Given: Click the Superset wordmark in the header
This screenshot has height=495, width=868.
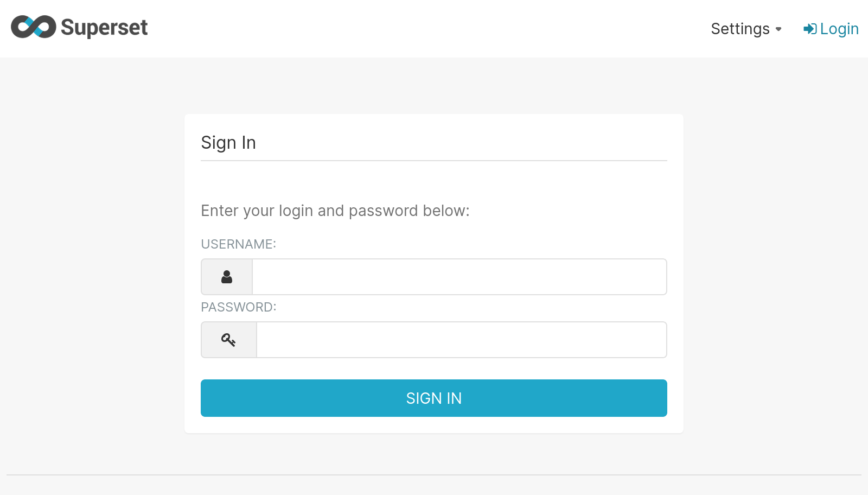Looking at the screenshot, I should (x=105, y=27).
